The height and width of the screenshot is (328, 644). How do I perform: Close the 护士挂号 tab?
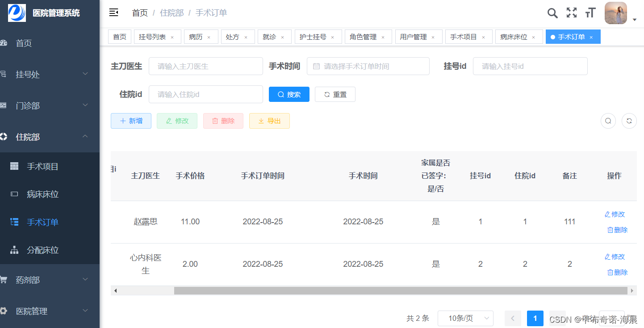tap(332, 38)
